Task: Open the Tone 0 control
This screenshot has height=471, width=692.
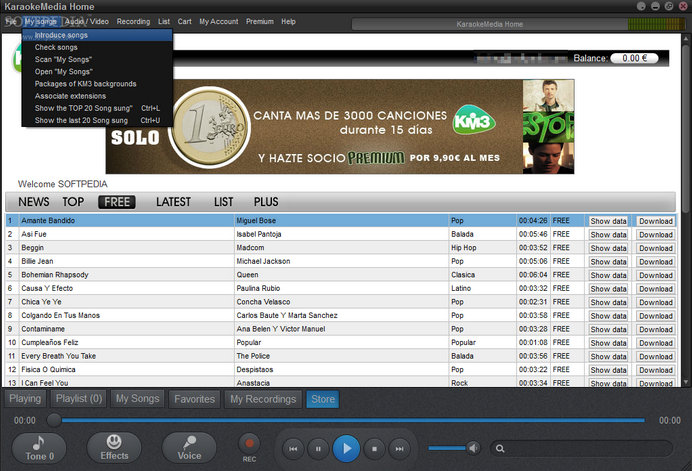Action: pyautogui.click(x=39, y=448)
